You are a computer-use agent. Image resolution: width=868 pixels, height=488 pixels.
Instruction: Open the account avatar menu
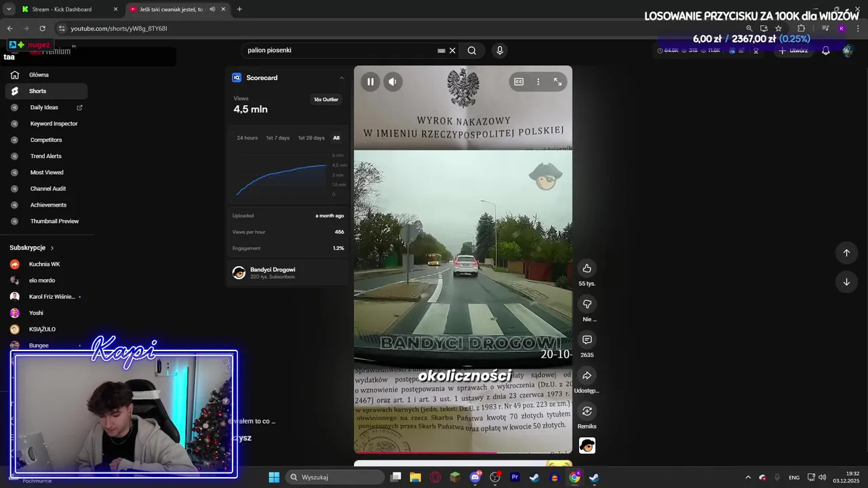(848, 50)
